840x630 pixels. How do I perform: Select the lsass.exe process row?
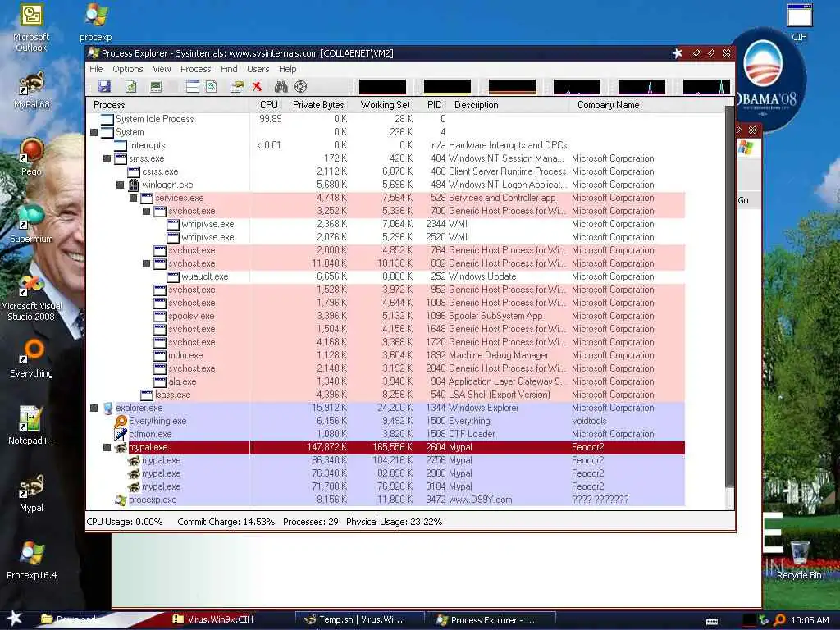(386, 395)
